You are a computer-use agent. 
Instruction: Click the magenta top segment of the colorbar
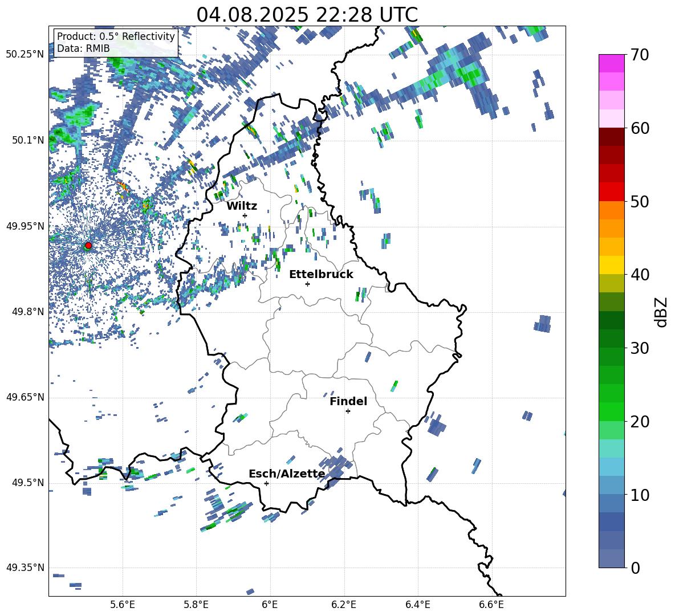tap(611, 63)
